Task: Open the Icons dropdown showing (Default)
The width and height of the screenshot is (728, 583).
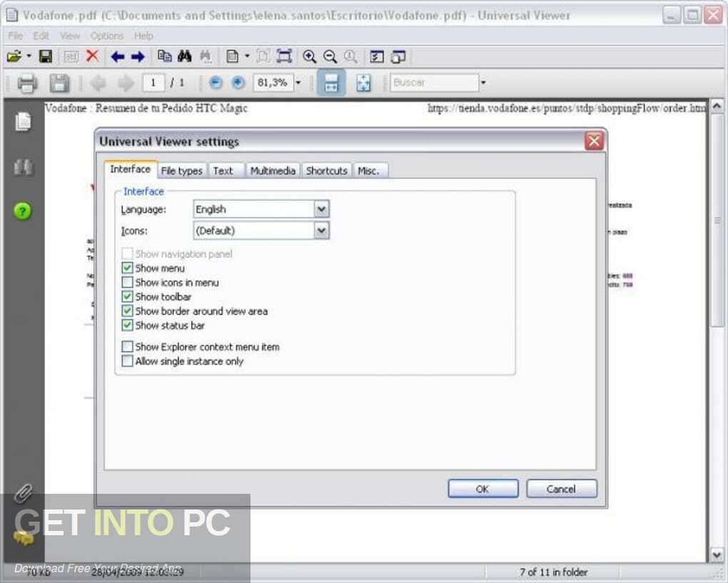Action: 321,230
